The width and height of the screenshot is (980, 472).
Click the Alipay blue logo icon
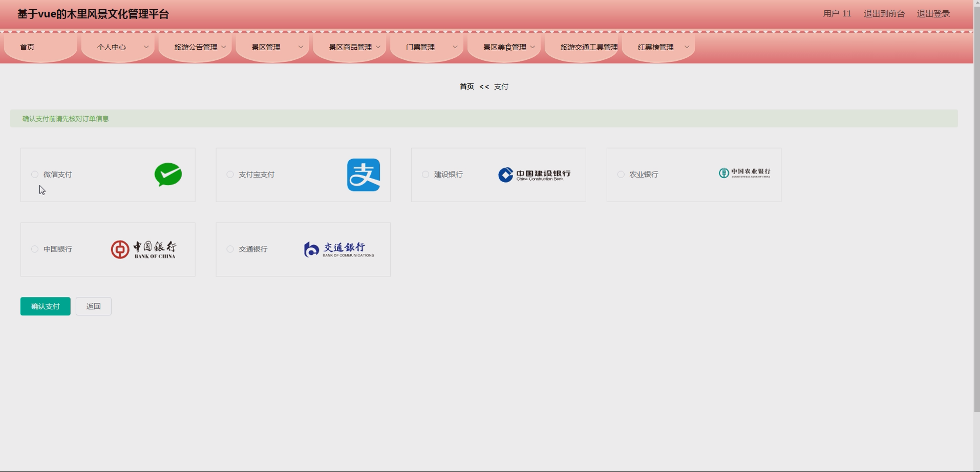coord(364,175)
